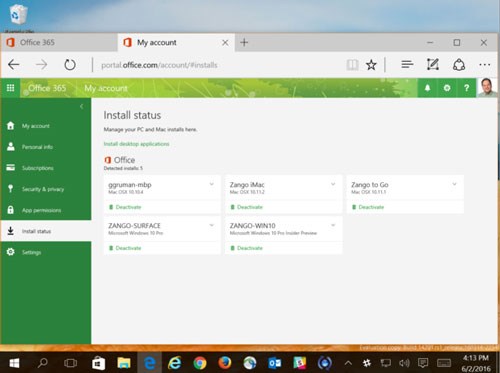Expand the ggruman-mbp install details

pos(212,184)
